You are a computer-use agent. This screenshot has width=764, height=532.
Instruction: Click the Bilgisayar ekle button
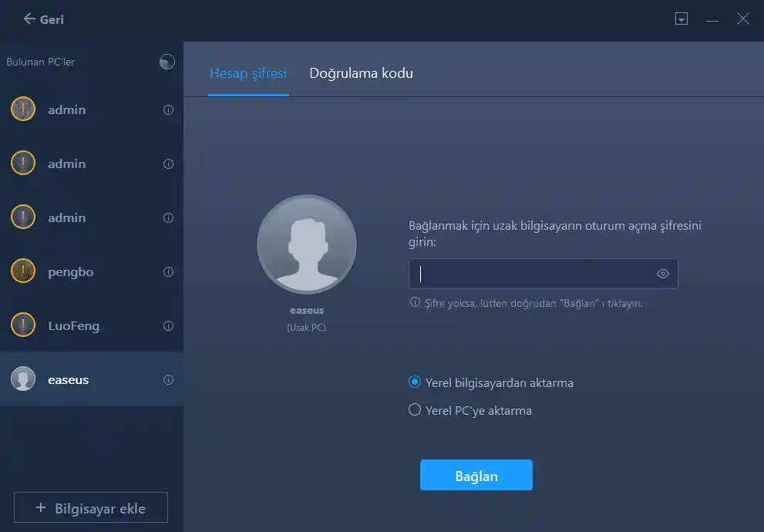[90, 507]
